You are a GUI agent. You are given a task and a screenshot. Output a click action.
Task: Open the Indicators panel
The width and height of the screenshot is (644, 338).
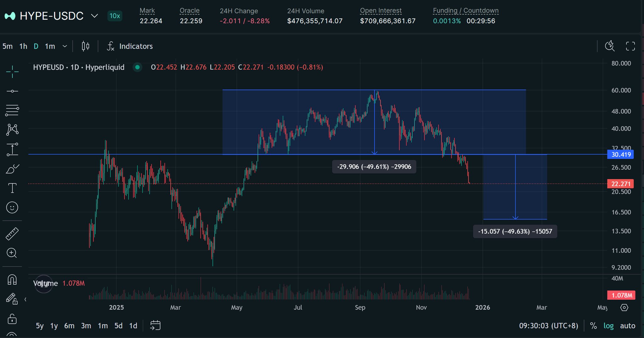click(130, 46)
